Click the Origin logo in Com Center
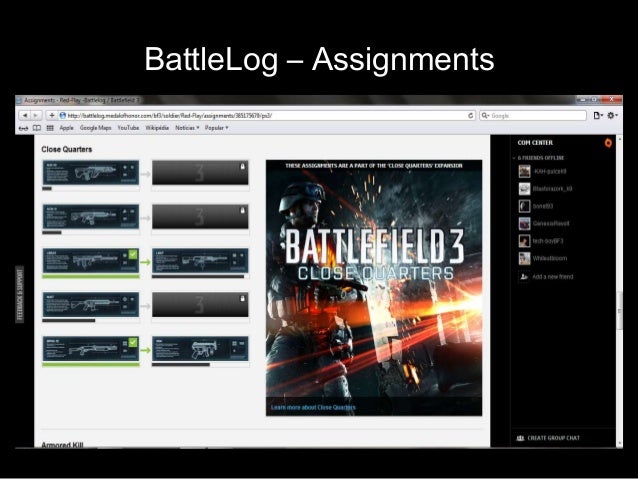Viewport: 638px width, 479px height. [x=608, y=143]
